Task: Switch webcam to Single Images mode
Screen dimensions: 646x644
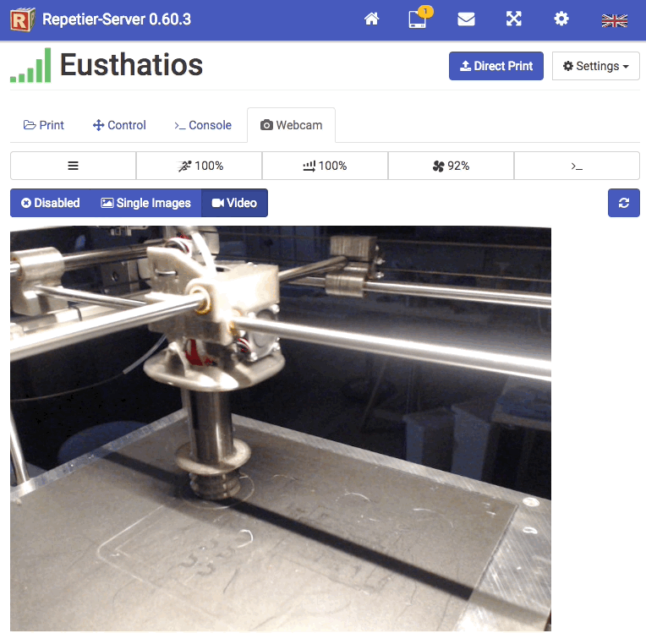Action: tap(145, 203)
